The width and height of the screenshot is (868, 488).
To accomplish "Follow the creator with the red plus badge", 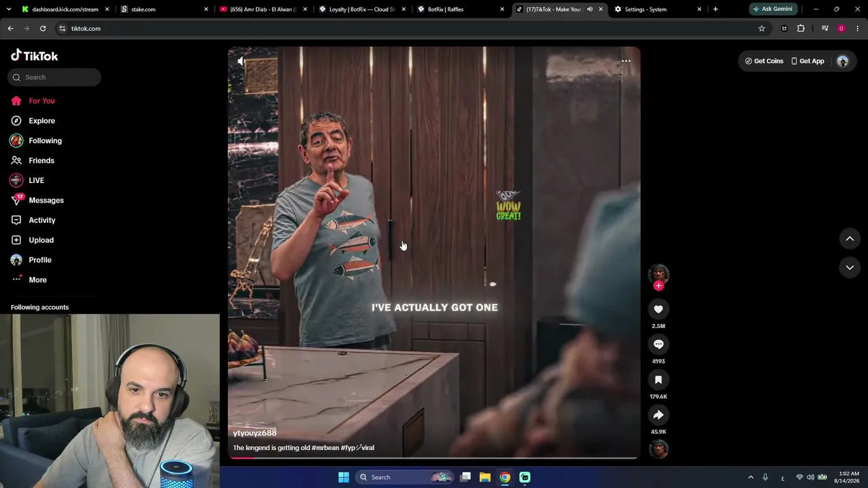I will (658, 286).
